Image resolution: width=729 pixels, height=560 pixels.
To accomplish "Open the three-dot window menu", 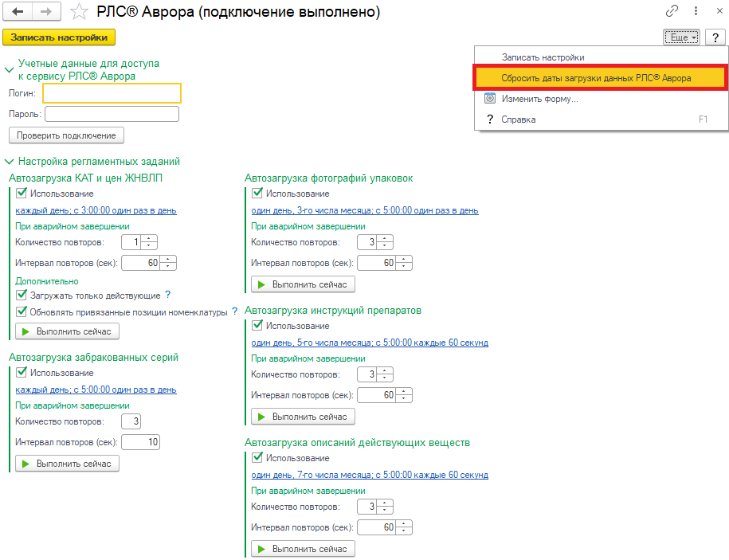I will [x=696, y=11].
